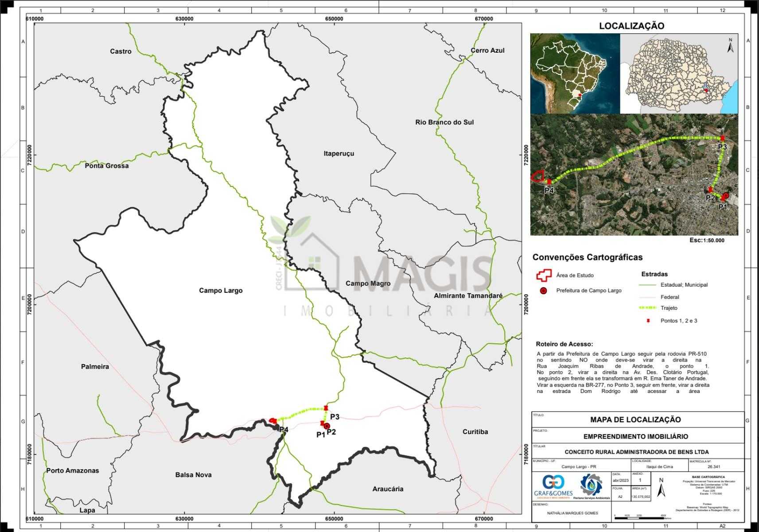Click the Floriano Serviços Ambientais gear logo
Viewport: 759px width, 532px height.
[591, 485]
